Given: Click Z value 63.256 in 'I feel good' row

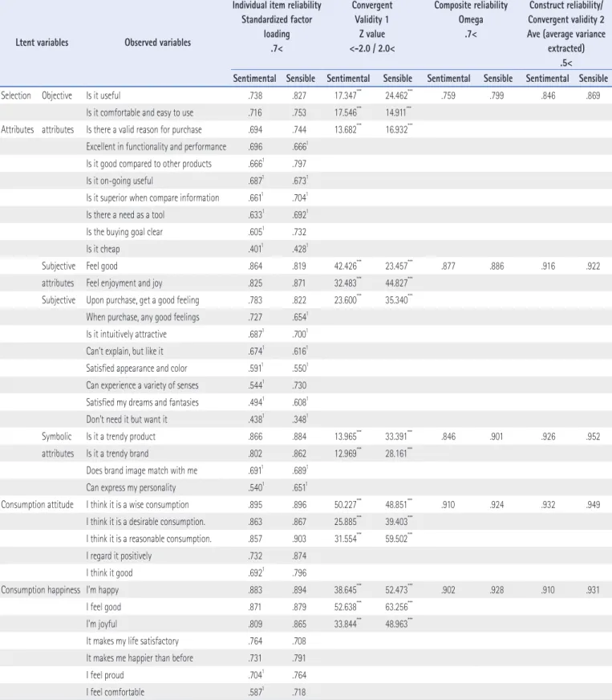Looking at the screenshot, I should coord(399,607).
